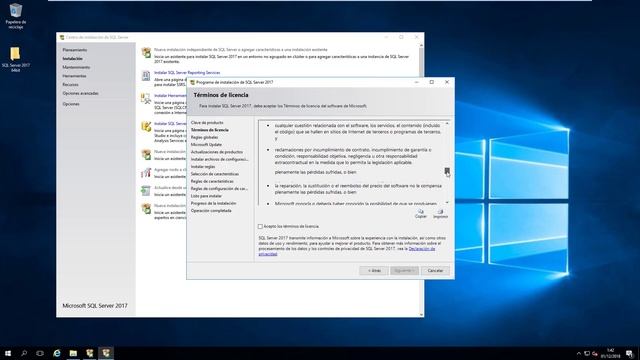Open taskbar search icon

[x=24, y=353]
